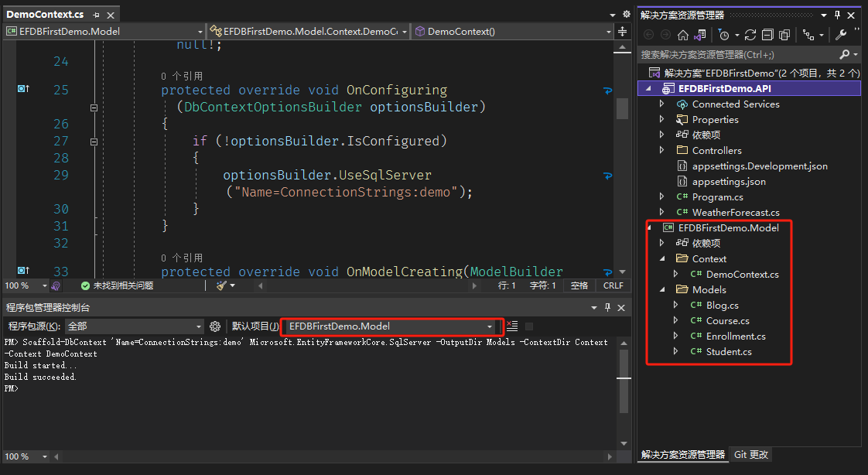Click the word wrap glyph on line 29
The height and width of the screenshot is (475, 868).
[x=608, y=176]
